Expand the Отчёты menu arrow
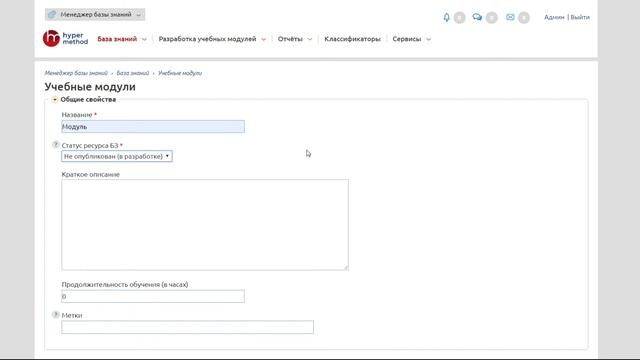 click(310, 39)
